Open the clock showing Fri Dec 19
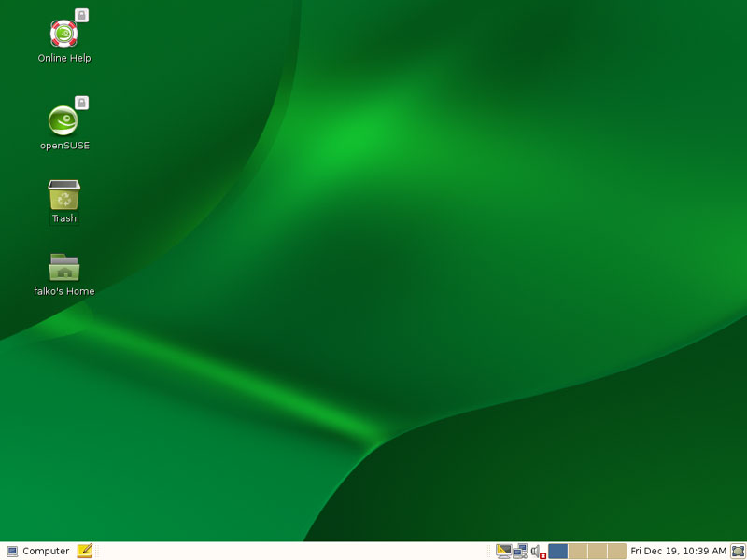Screen dimensions: 747x560 point(679,551)
